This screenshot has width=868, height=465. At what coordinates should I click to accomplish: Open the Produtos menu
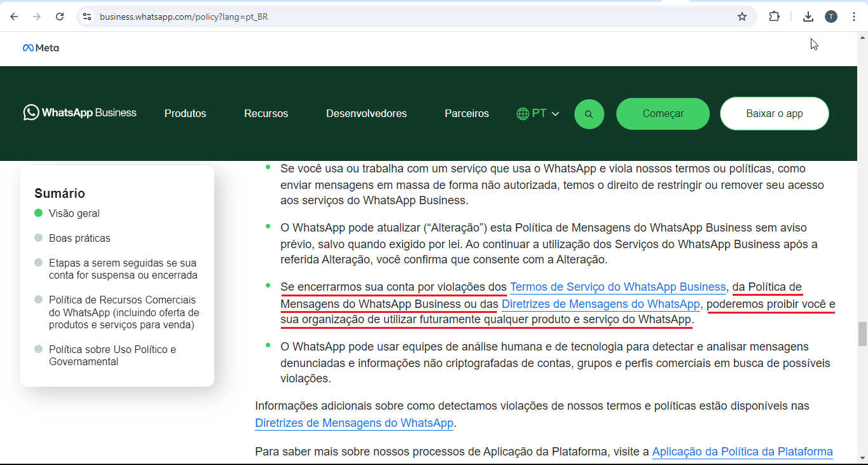coord(186,114)
